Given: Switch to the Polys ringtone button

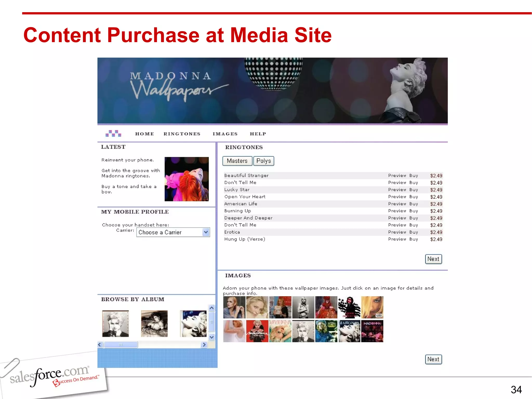Looking at the screenshot, I should (264, 161).
